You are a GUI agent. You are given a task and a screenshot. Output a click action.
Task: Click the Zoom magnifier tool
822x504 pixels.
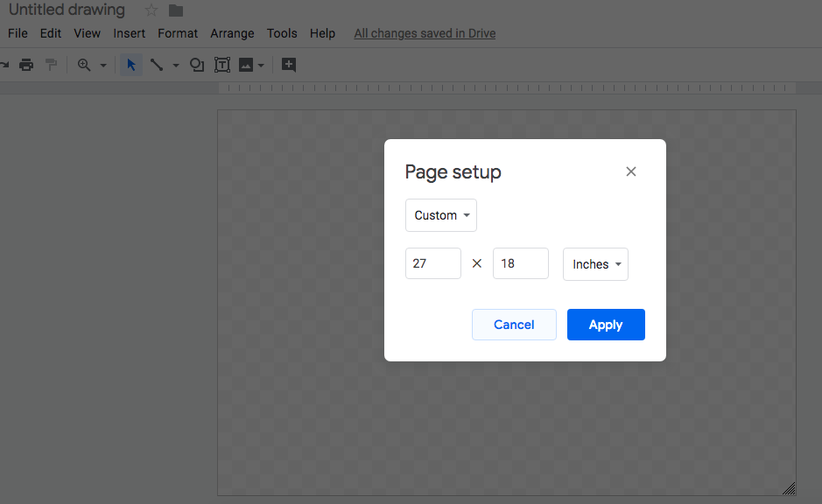85,65
